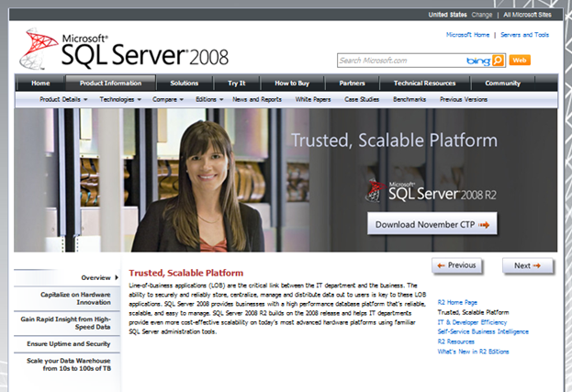The image size is (572, 392).
Task: Open Scale your Data Warehouse section
Action: point(69,364)
